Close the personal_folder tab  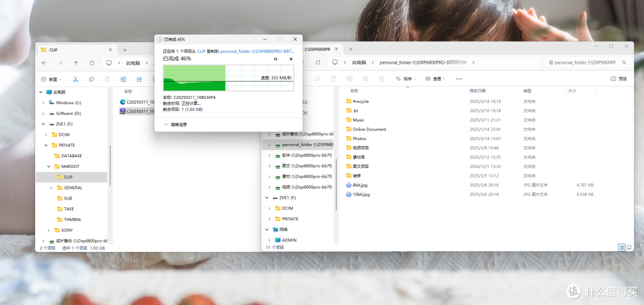[x=336, y=49]
